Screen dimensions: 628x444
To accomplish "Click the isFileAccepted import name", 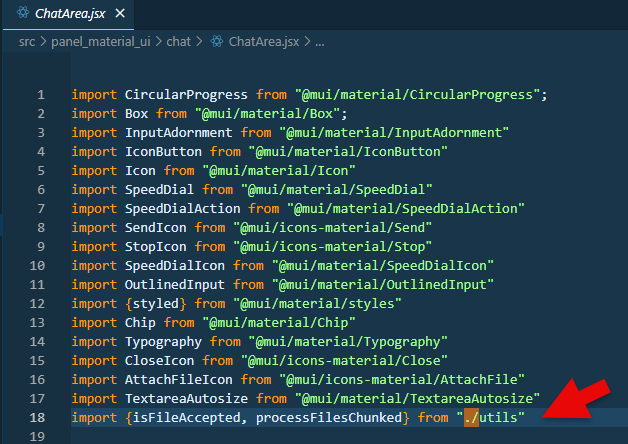I will coord(189,416).
